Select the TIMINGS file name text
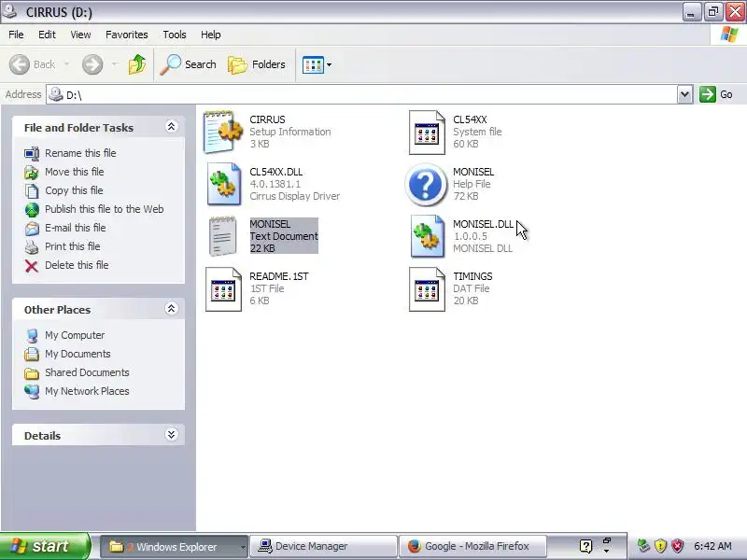 [472, 276]
